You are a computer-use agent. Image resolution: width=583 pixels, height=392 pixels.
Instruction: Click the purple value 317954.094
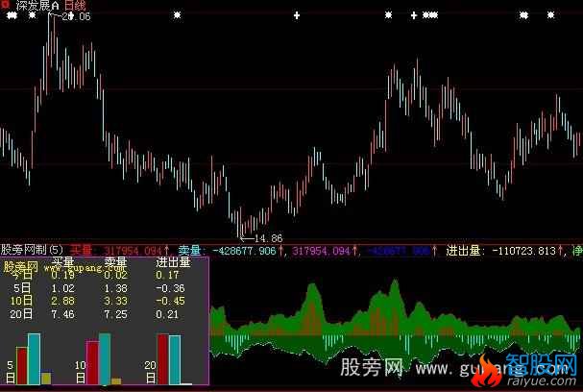tap(321, 251)
